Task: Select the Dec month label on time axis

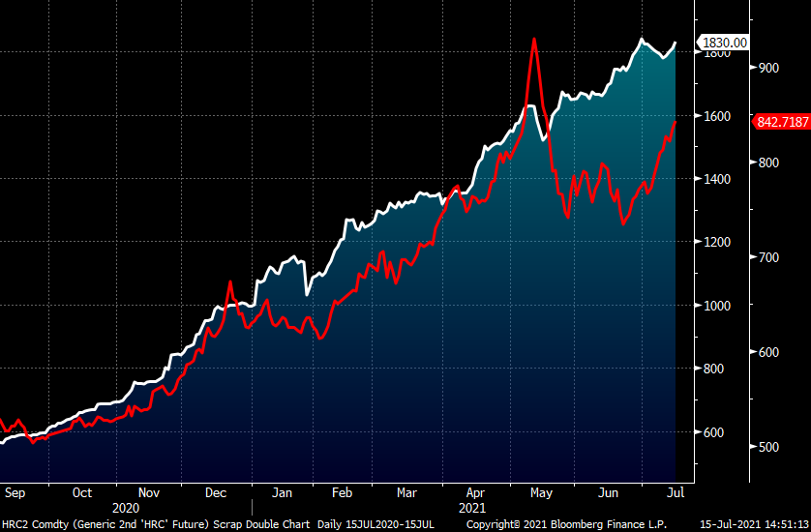Action: 218,492
